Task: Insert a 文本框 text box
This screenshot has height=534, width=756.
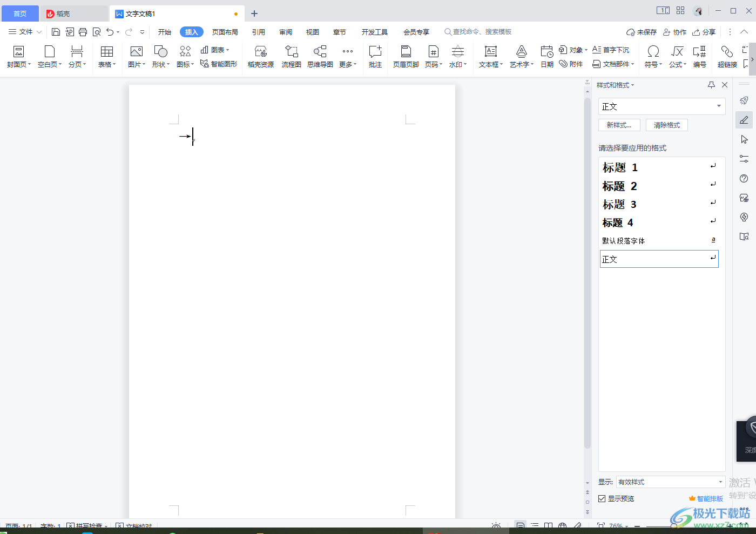Action: pyautogui.click(x=490, y=57)
